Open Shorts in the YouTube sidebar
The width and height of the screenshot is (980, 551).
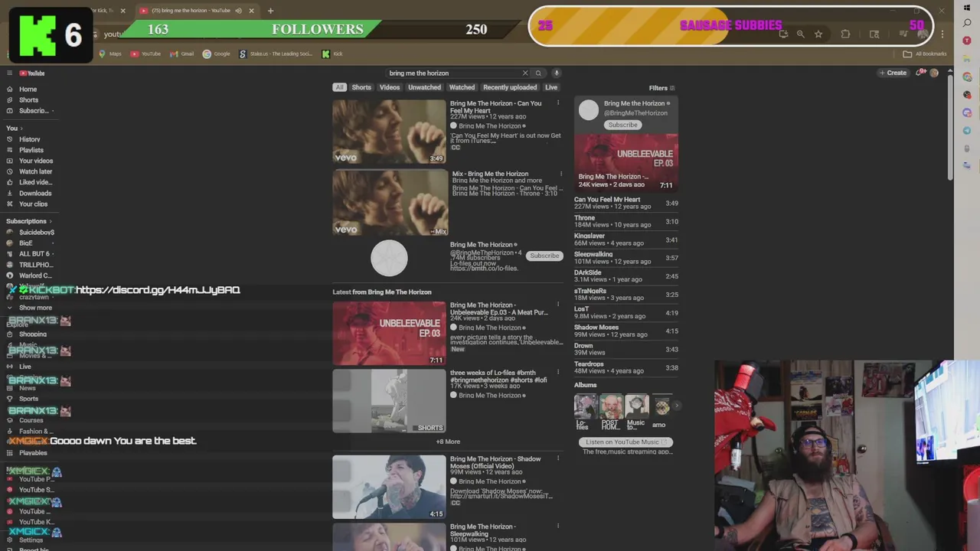click(x=28, y=100)
